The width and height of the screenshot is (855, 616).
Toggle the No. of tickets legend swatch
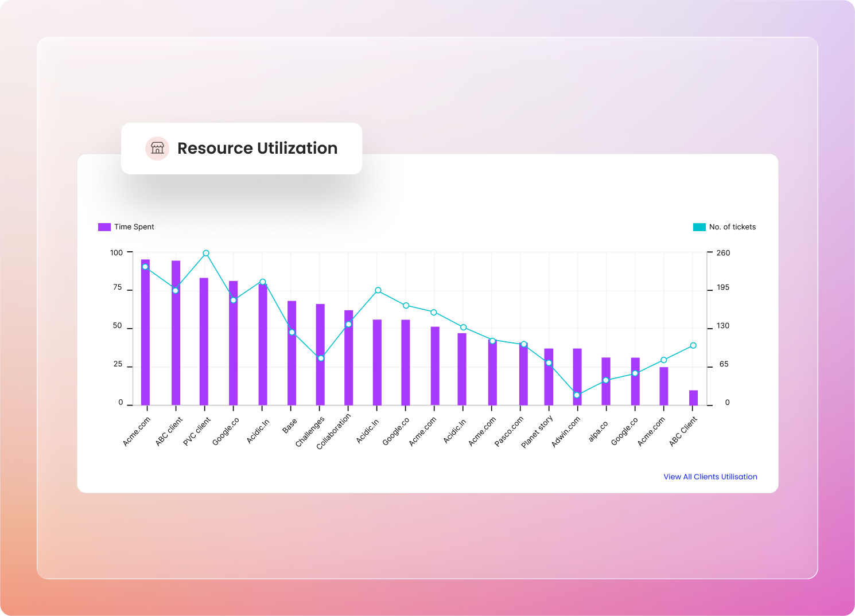(x=699, y=227)
